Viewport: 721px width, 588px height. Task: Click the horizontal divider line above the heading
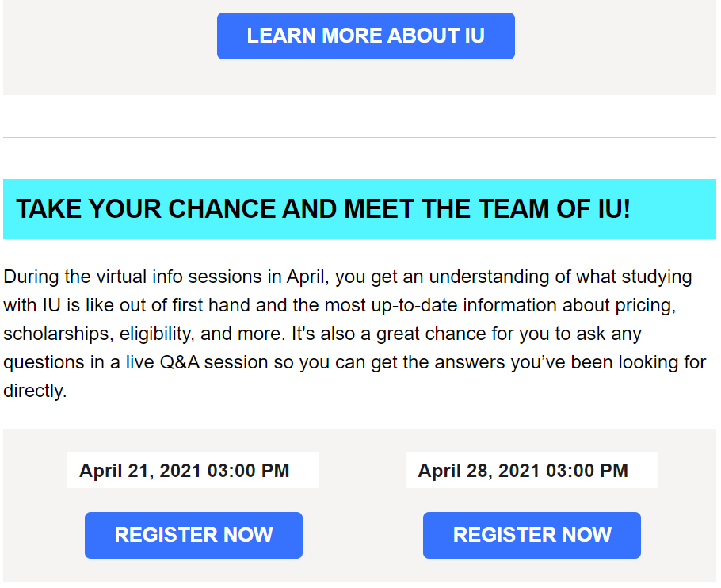[x=360, y=137]
